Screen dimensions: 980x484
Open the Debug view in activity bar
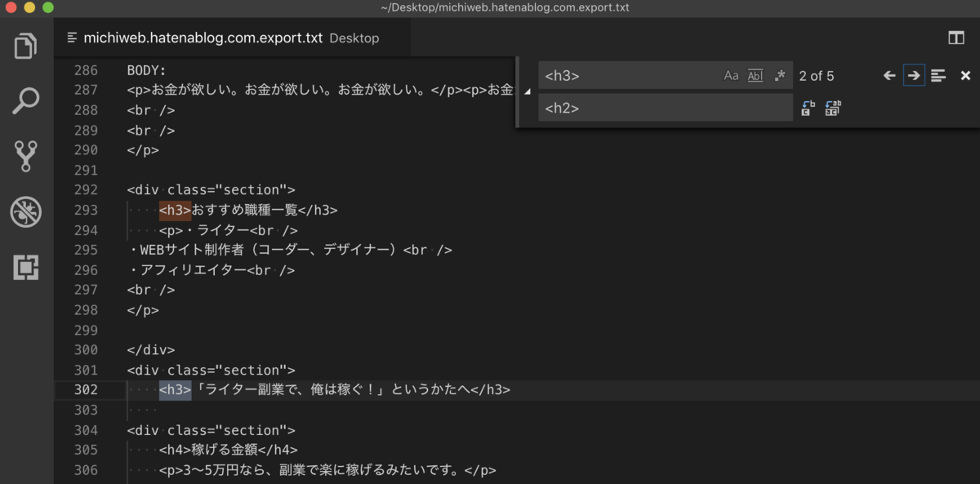(26, 212)
